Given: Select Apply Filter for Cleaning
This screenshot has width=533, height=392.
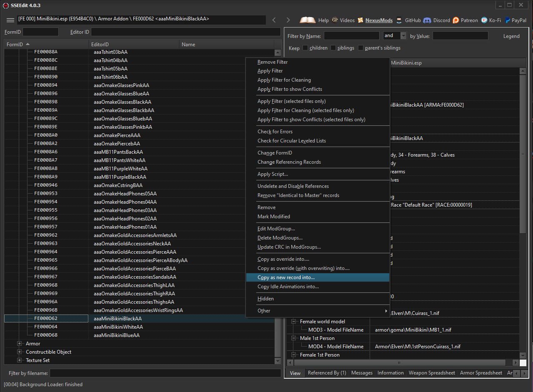Looking at the screenshot, I should click(x=318, y=80).
